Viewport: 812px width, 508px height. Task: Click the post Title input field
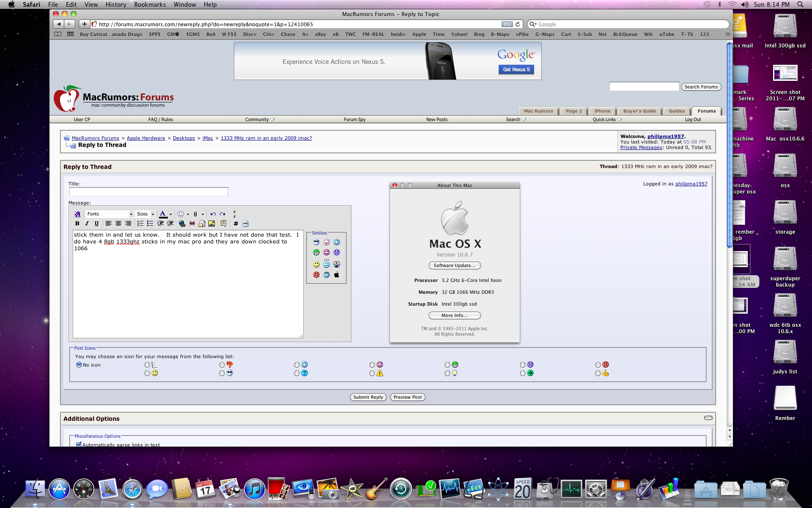[x=149, y=192]
